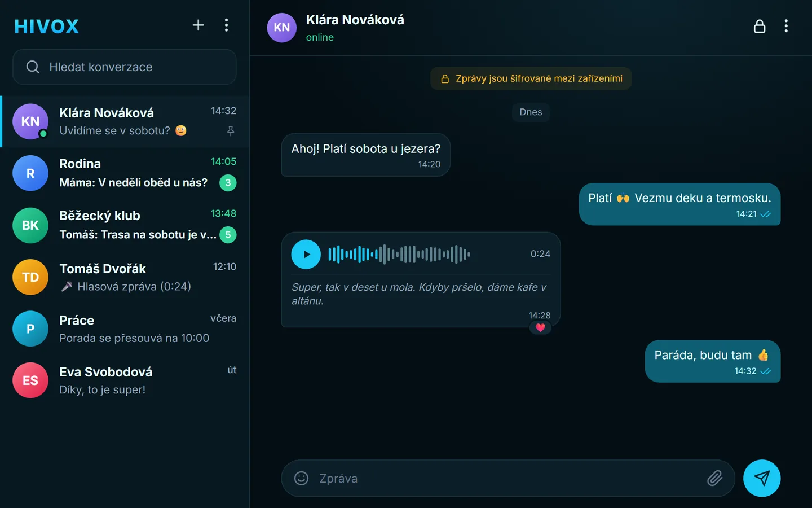Click the heart reaction on voice message
The height and width of the screenshot is (508, 812).
(540, 327)
